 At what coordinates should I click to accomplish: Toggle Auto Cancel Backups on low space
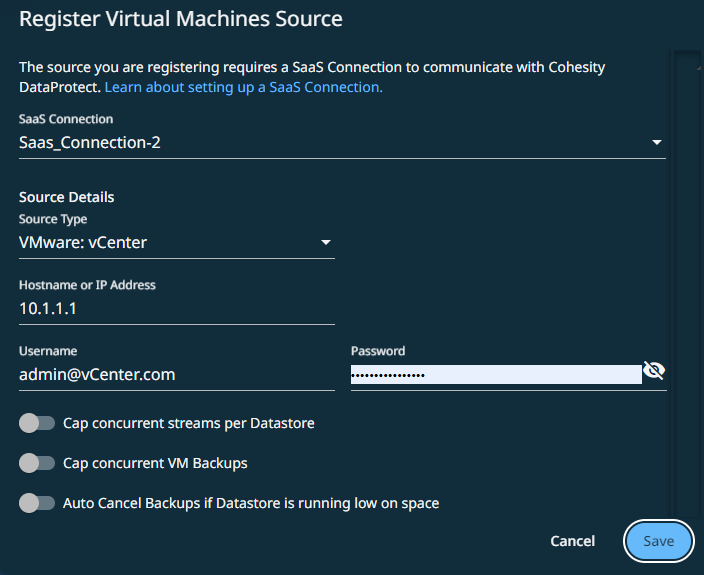coord(36,503)
